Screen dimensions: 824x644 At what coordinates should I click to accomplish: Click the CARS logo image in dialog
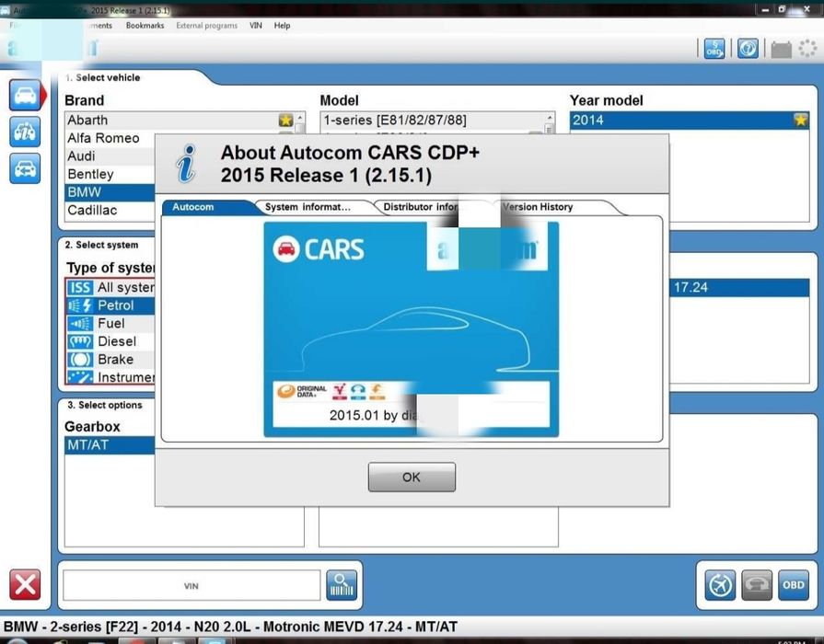coord(319,249)
